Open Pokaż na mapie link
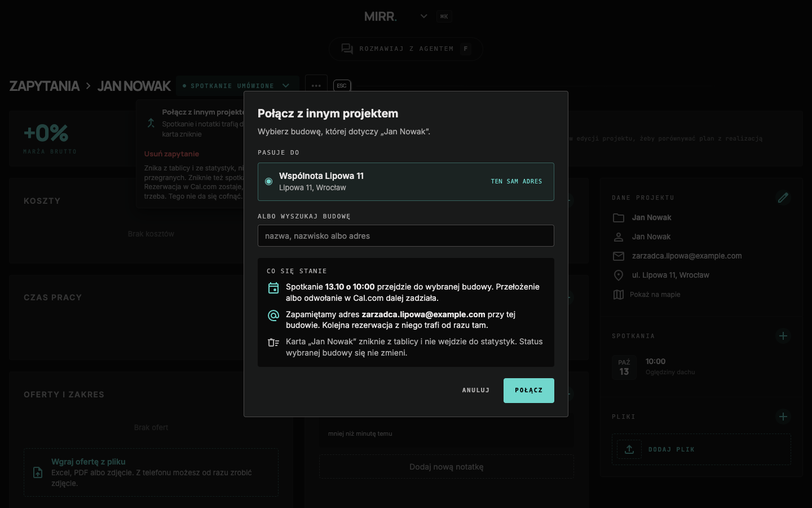 [655, 295]
